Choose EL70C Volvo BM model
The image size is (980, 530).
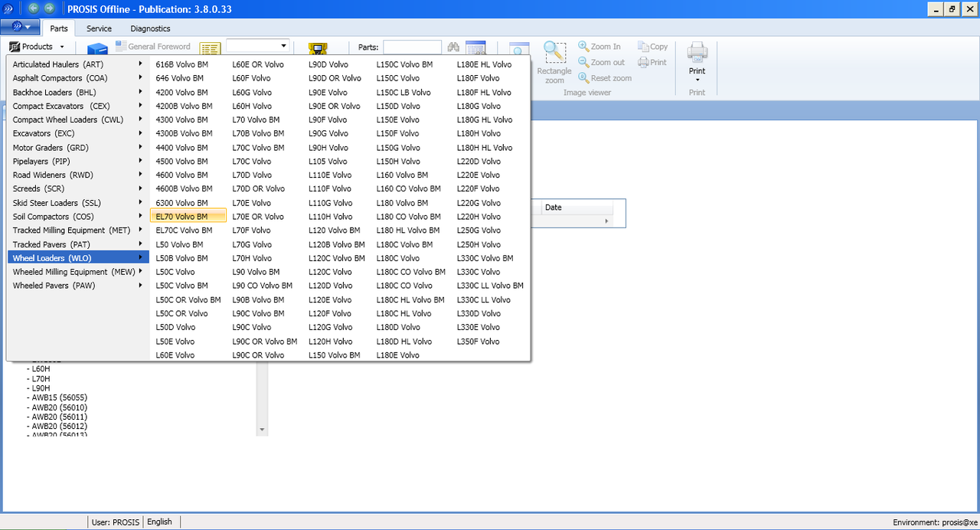pyautogui.click(x=184, y=231)
